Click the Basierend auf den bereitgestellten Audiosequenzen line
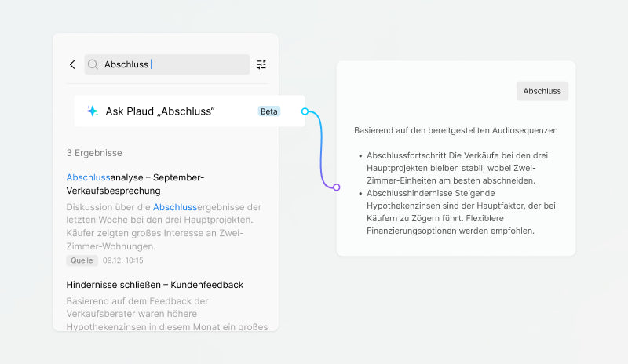Image resolution: width=628 pixels, height=364 pixels. [x=455, y=129]
